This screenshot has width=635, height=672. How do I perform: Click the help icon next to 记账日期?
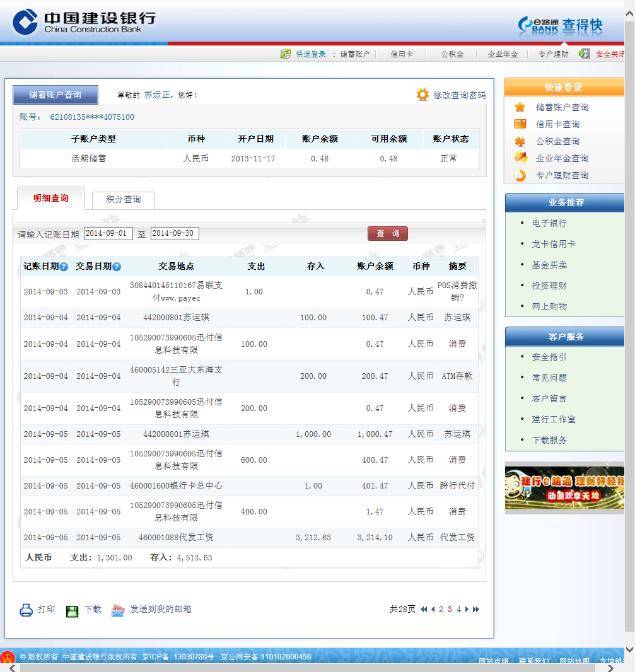pyautogui.click(x=64, y=267)
